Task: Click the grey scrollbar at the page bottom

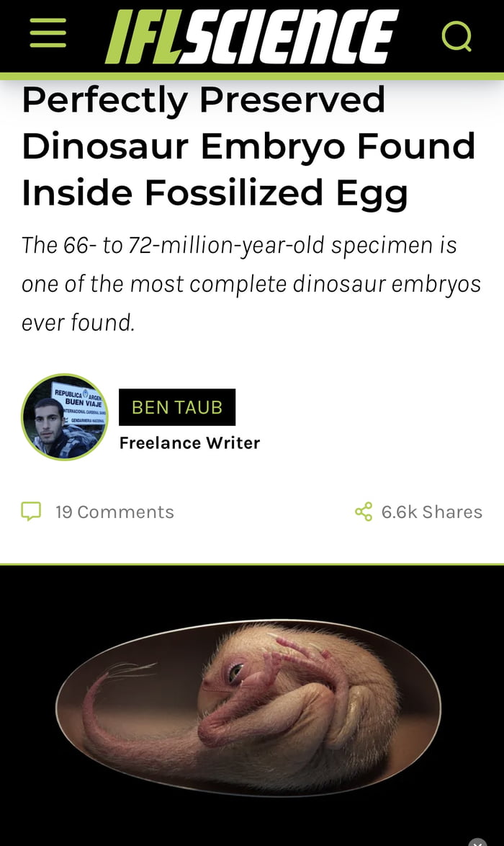Action: tap(252, 842)
